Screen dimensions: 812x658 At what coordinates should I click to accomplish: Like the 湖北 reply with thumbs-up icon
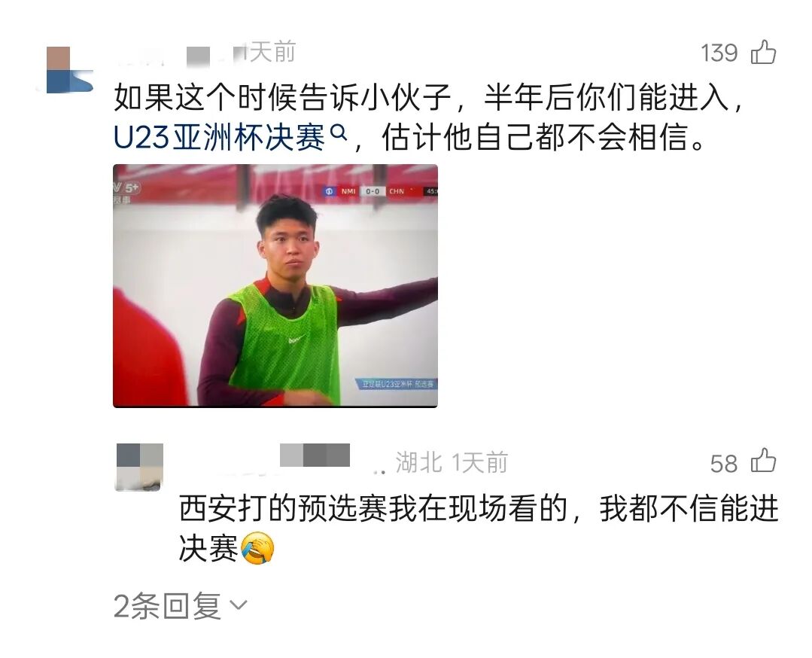click(763, 462)
